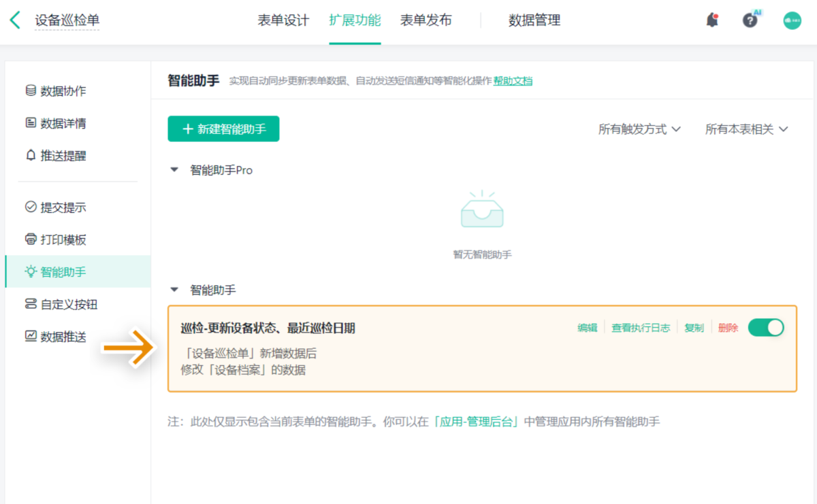Screen dimensions: 817x504
Task: Go to the 数据管理 tab
Action: 534,20
